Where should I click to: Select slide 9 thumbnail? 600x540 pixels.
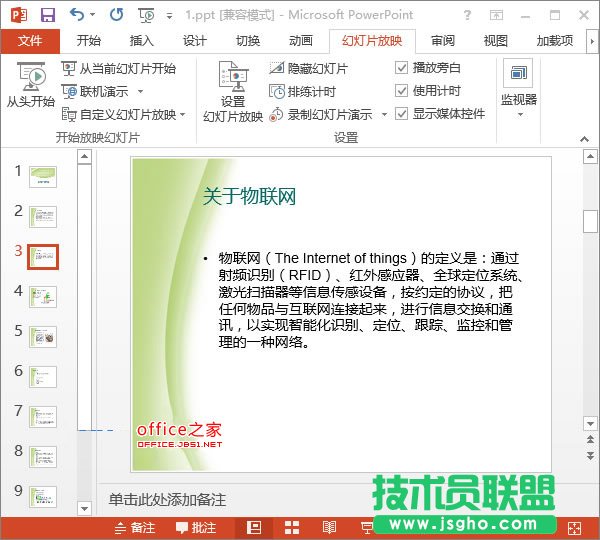[43, 497]
